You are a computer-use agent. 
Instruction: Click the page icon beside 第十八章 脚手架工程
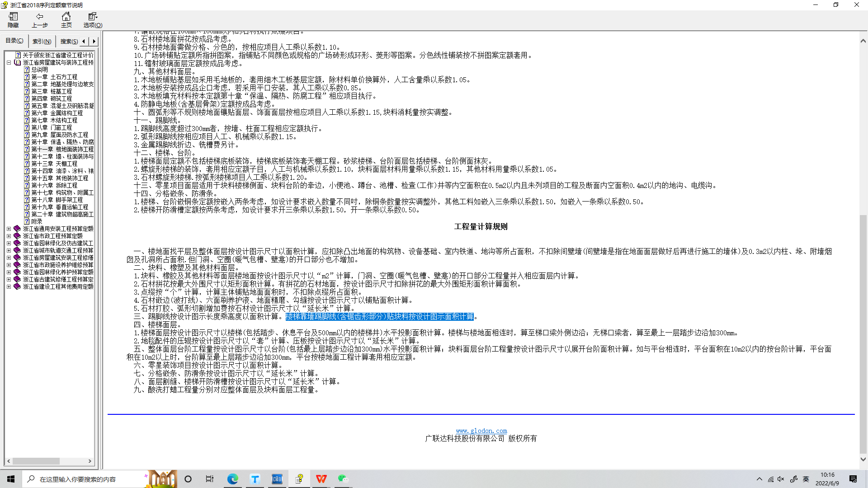click(27, 200)
